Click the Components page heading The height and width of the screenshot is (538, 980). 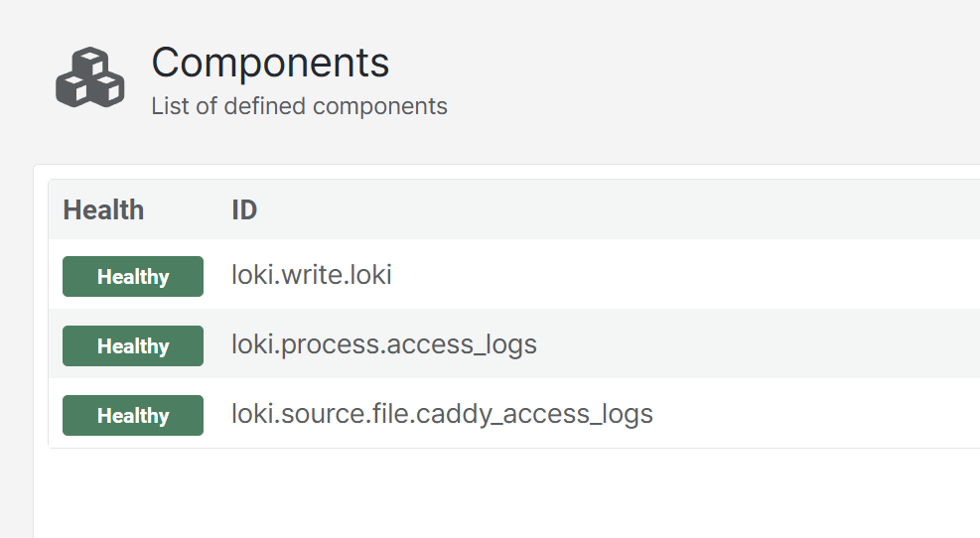tap(270, 63)
